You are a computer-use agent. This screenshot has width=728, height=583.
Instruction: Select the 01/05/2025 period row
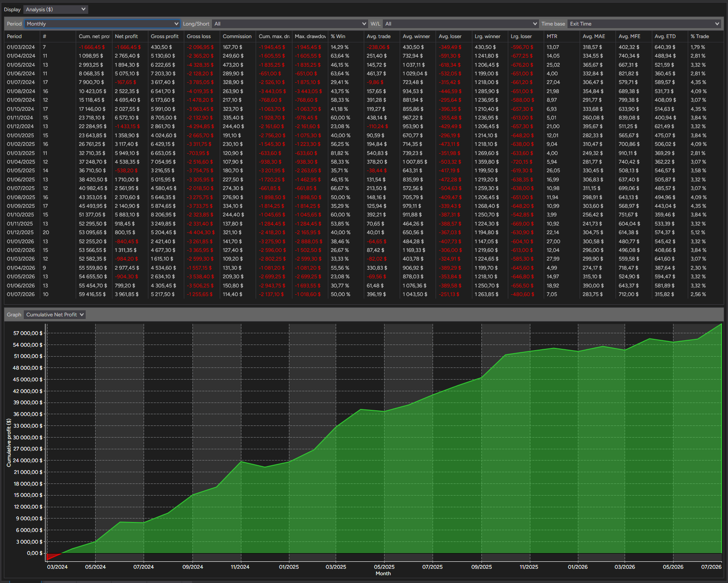point(364,171)
